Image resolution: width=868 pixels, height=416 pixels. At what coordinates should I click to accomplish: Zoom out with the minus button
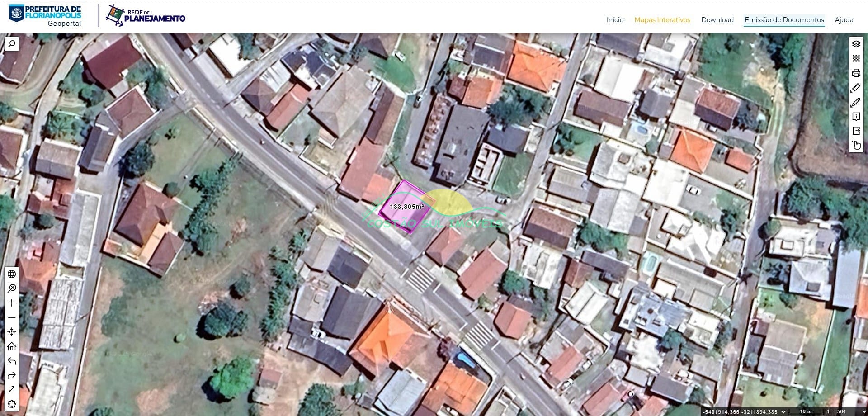(12, 317)
